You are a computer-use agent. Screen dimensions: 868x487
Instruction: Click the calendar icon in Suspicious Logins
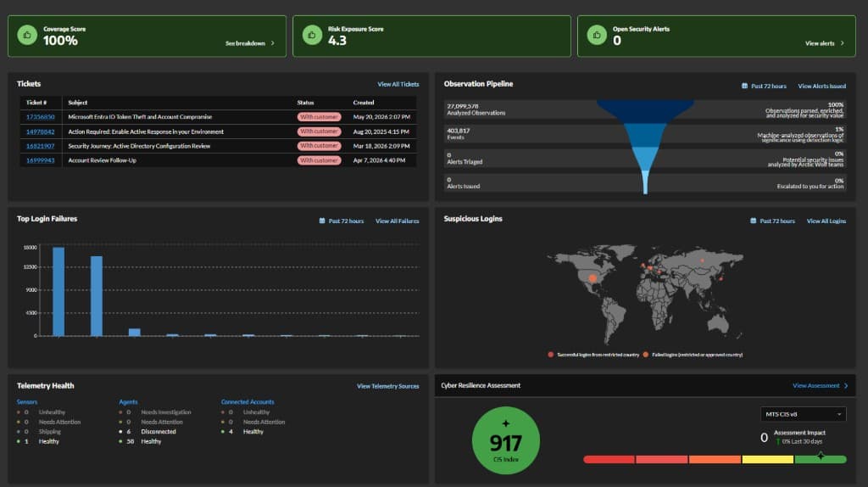click(x=753, y=221)
